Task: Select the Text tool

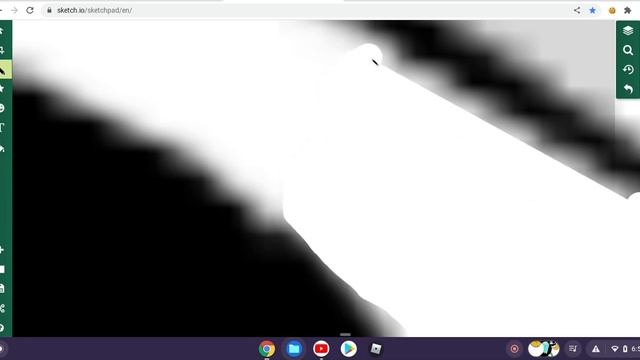Action: [x=2, y=128]
